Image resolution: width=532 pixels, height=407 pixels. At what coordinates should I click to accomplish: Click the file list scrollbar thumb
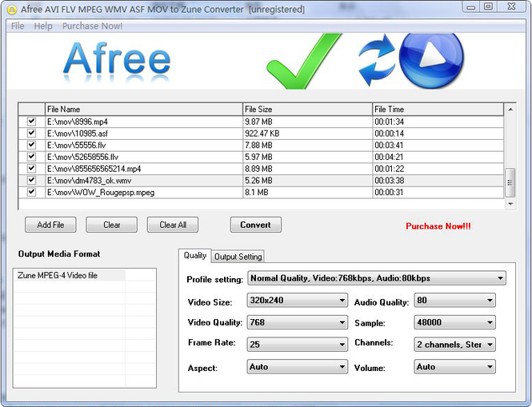tap(510, 182)
